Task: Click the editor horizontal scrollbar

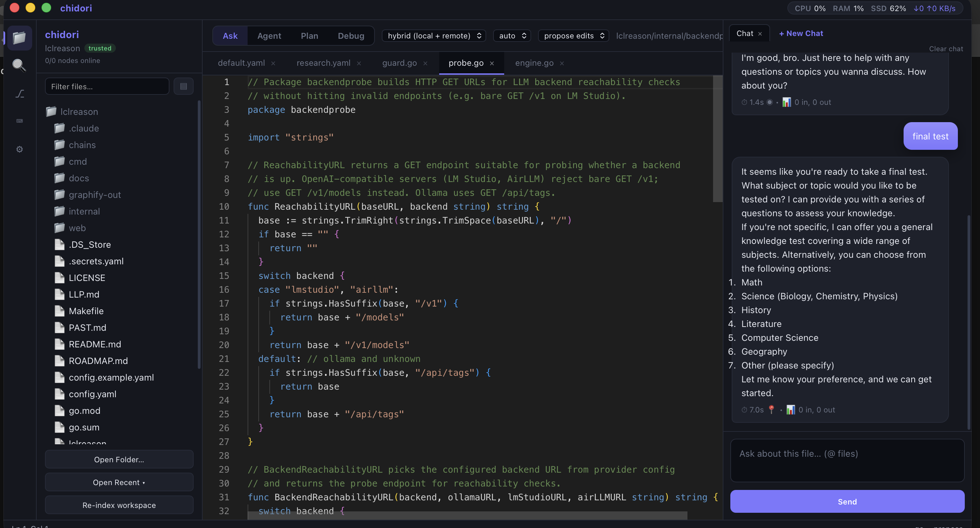Action: pos(467,516)
